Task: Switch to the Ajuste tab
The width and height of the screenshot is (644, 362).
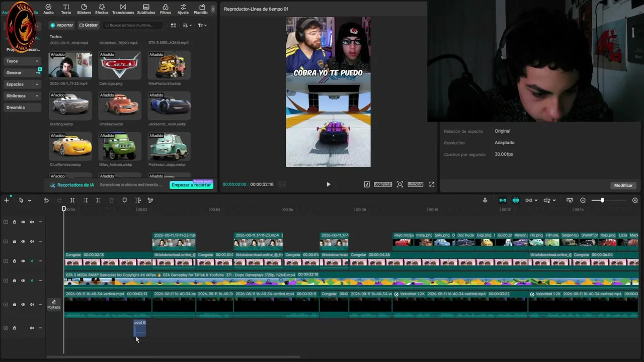Action: (x=183, y=9)
